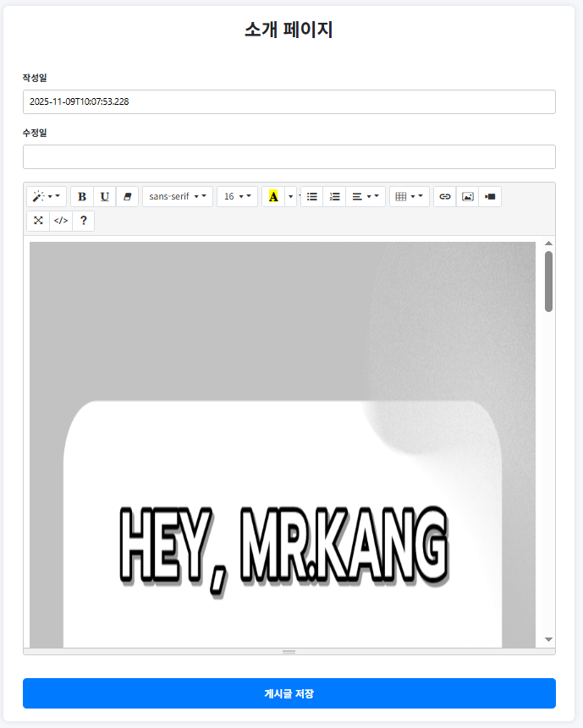The height and width of the screenshot is (728, 583).
Task: Toggle bold formatting
Action: click(82, 196)
